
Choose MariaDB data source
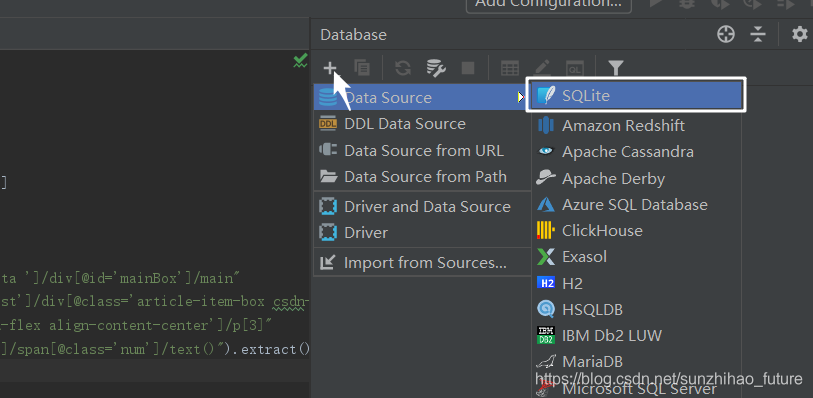click(x=636, y=361)
